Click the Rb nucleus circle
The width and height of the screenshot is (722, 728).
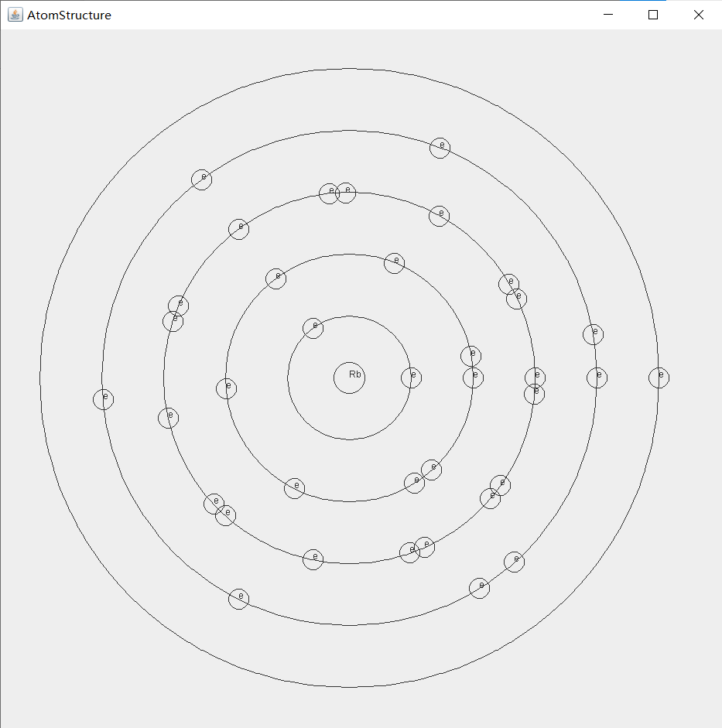(x=349, y=378)
